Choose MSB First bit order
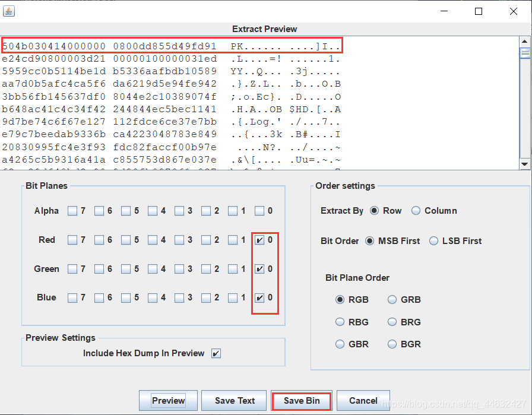 click(369, 241)
